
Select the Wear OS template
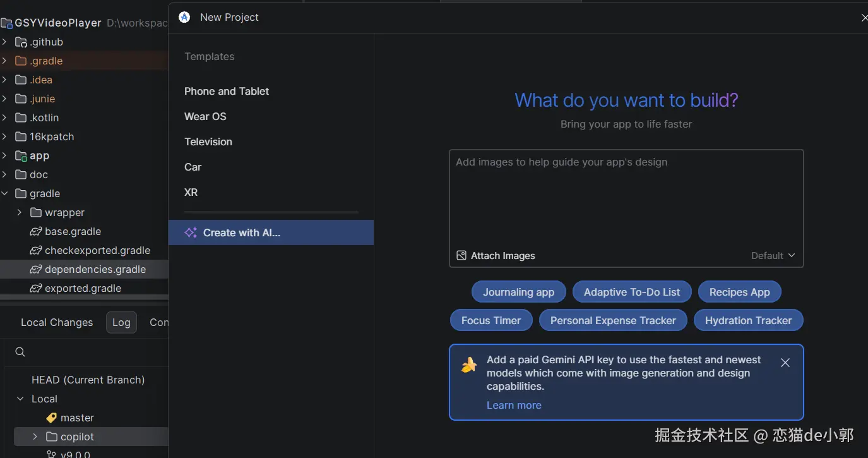tap(205, 116)
